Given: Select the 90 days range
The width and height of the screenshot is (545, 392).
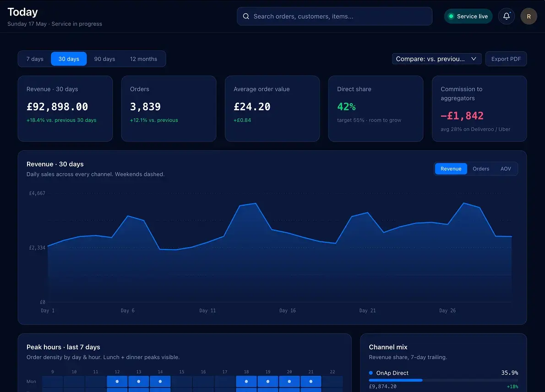Looking at the screenshot, I should 104,59.
